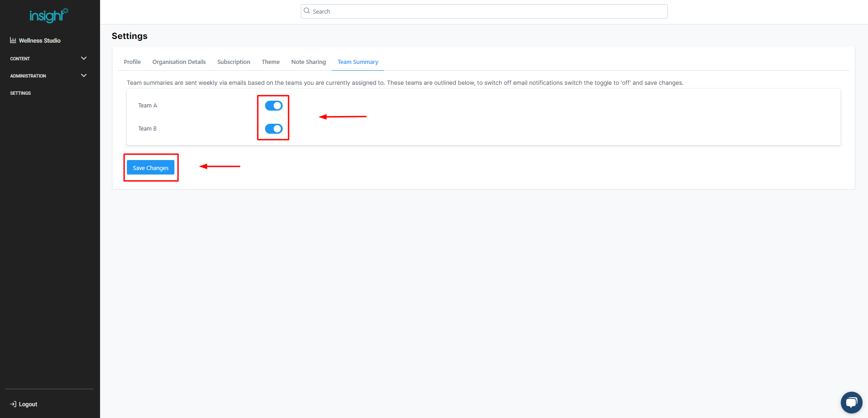Click the Settings page heading
Screen dimensions: 868x418
click(130, 36)
